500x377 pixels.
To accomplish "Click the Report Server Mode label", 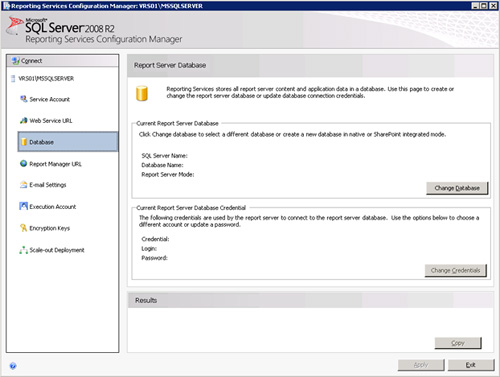I will click(x=168, y=174).
